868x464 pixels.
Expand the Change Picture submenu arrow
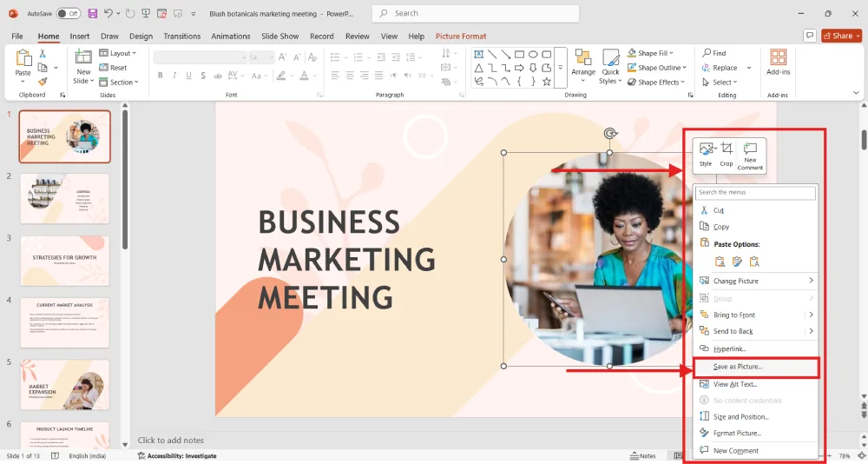811,281
